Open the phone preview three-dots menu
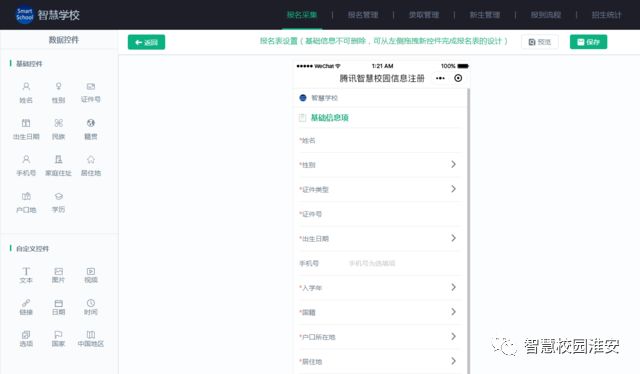 tap(440, 78)
